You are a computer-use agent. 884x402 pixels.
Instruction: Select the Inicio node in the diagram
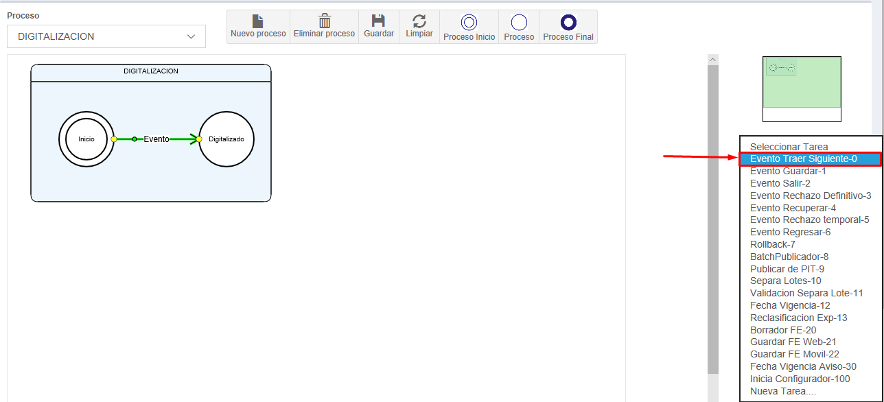(x=86, y=139)
